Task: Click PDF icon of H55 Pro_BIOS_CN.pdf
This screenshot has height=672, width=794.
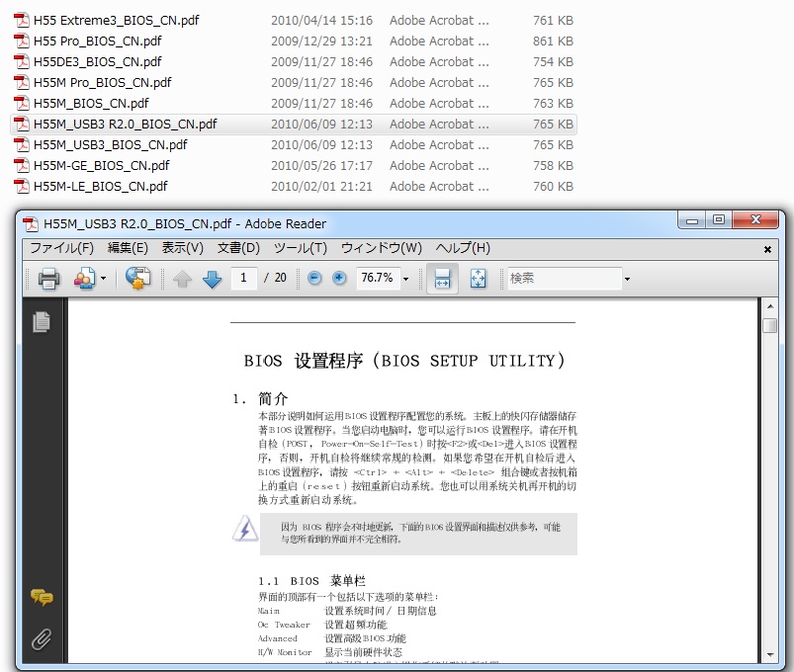Action: click(x=22, y=41)
